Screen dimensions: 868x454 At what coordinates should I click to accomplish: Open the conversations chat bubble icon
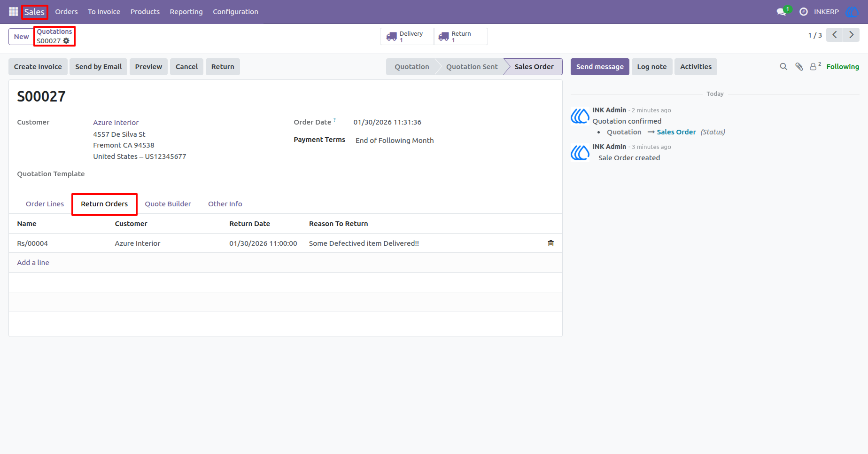(782, 12)
